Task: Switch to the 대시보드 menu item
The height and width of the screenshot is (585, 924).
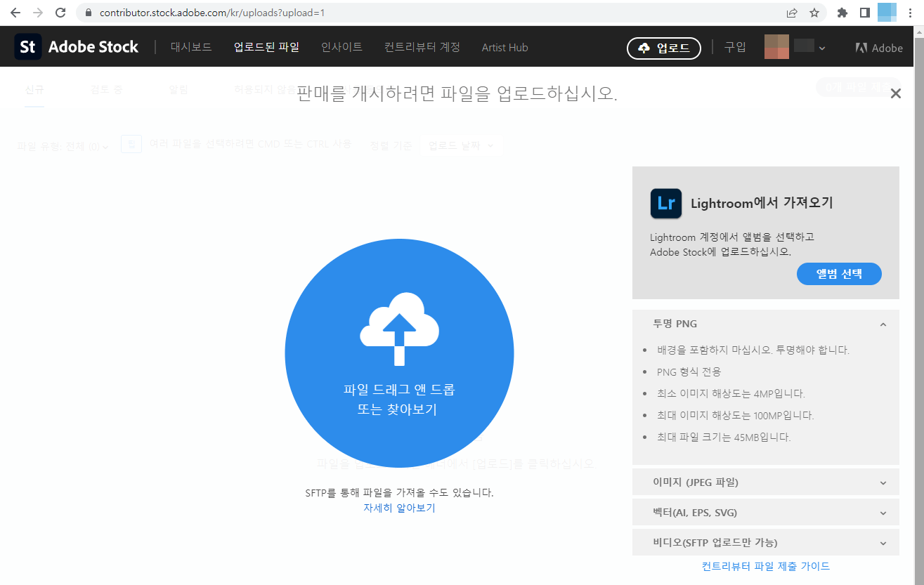Action: [x=190, y=47]
